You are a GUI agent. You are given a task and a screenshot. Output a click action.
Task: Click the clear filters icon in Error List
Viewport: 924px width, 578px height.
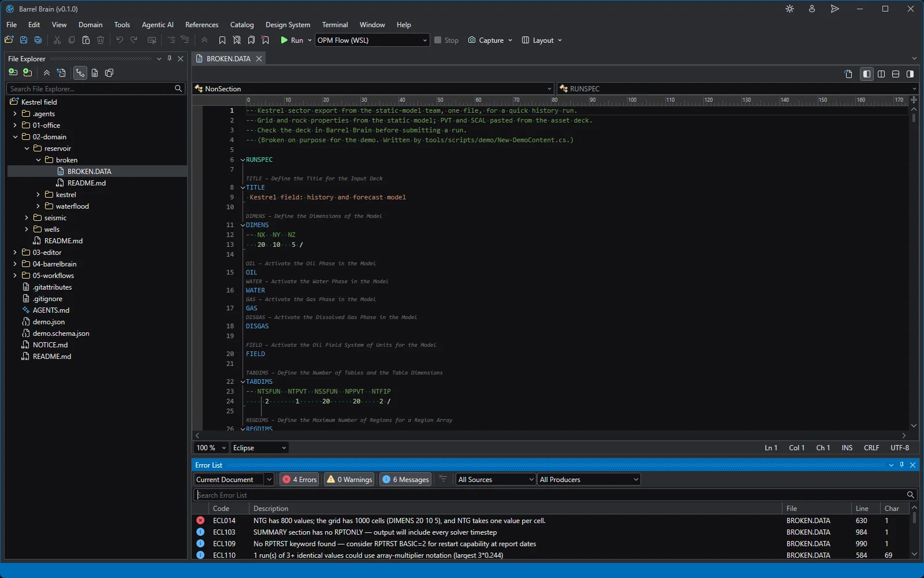coord(443,479)
